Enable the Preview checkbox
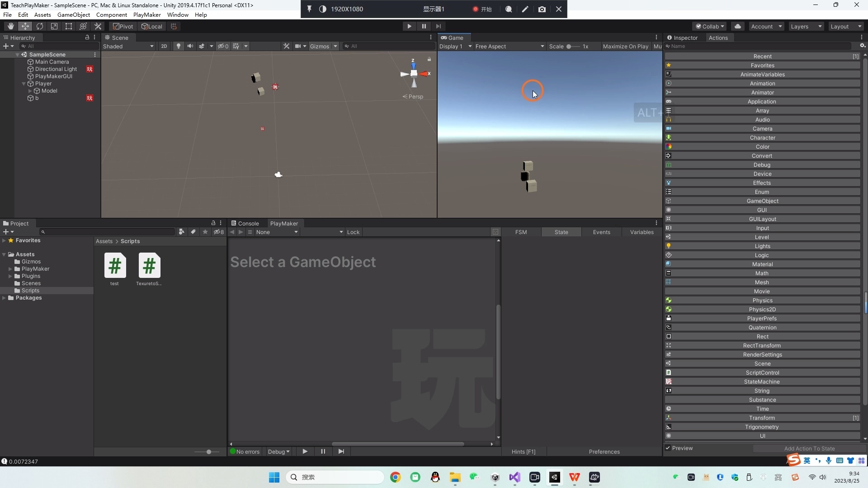The width and height of the screenshot is (868, 488). pos(668,448)
